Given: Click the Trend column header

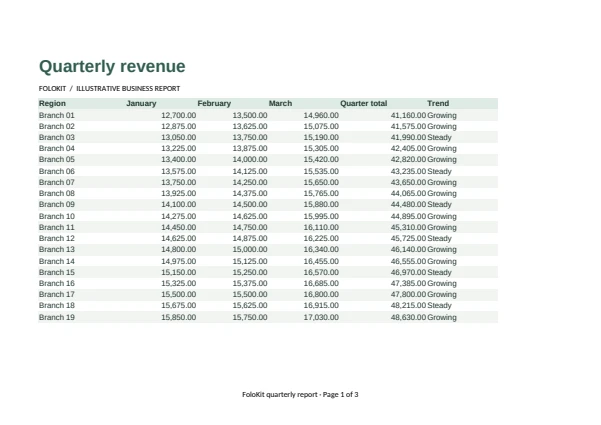Looking at the screenshot, I should pos(438,103).
